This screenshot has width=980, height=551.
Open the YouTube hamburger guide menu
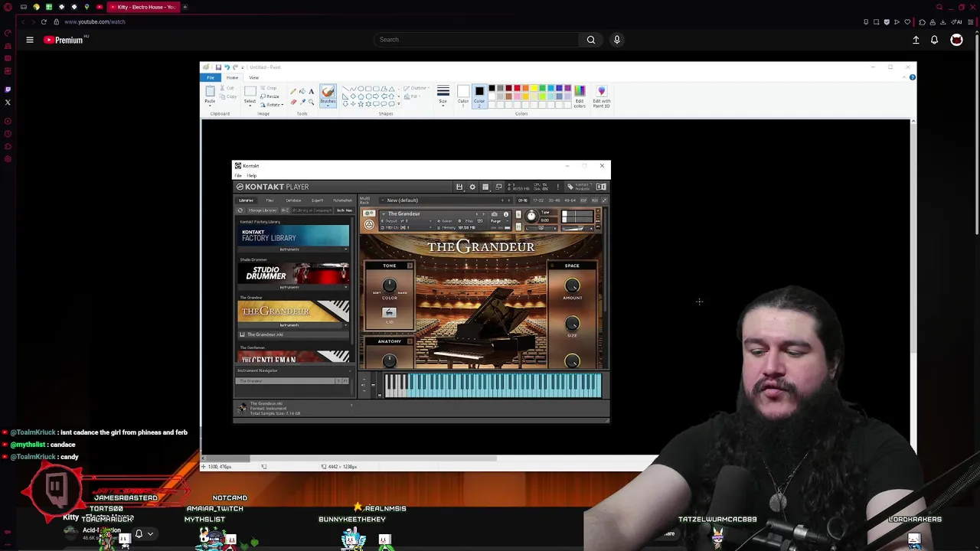[x=30, y=40]
